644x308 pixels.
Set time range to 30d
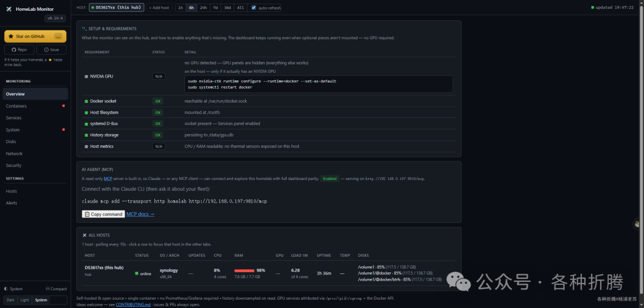228,7
